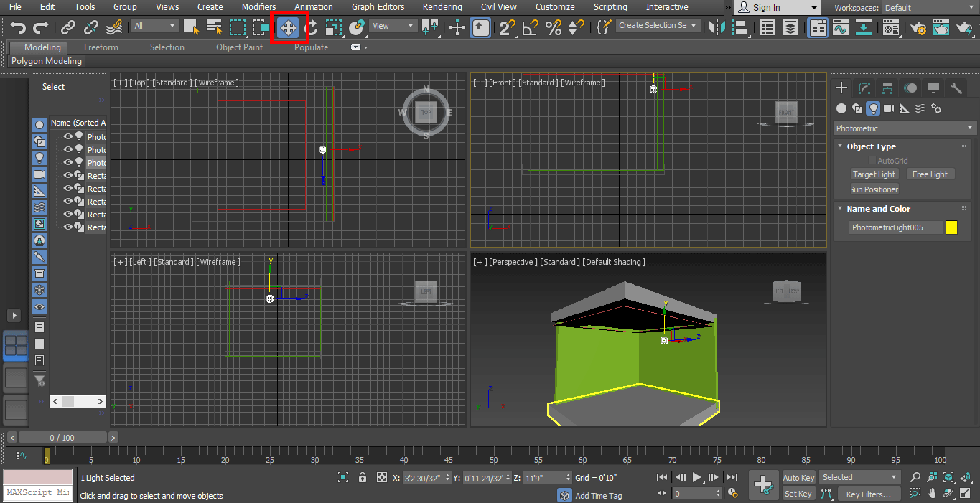Expand the View reference coordinate dropdown
This screenshot has width=980, height=503.
(393, 26)
